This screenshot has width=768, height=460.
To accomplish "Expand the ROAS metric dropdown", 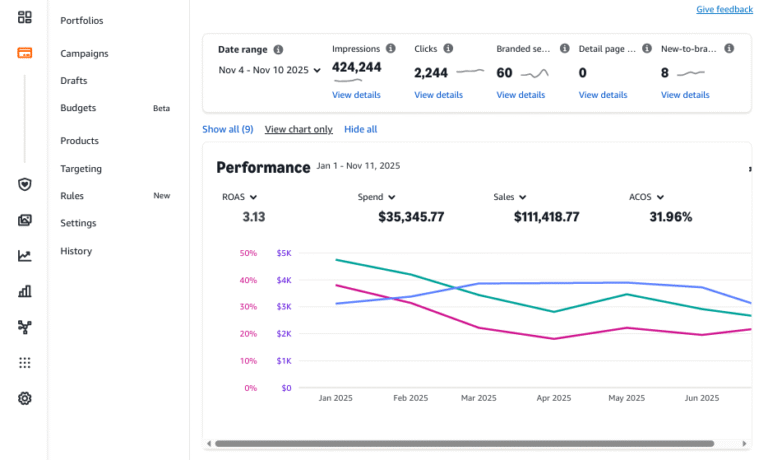I will point(240,198).
